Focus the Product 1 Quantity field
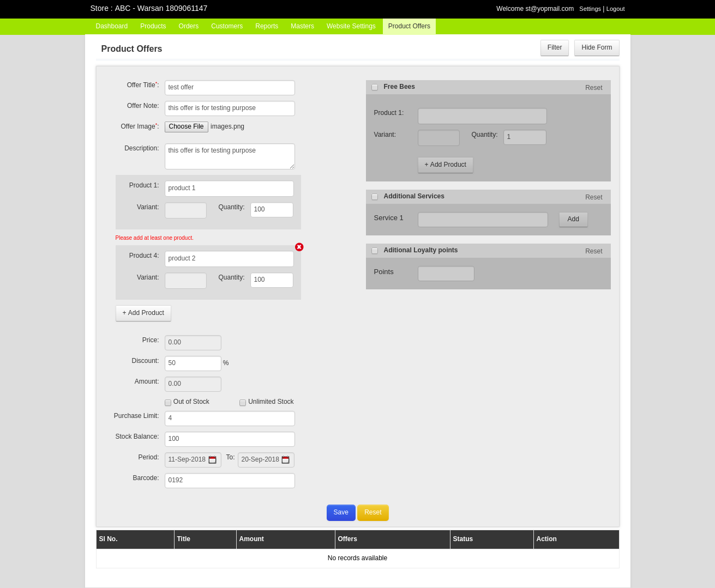The image size is (715, 588). coord(272,210)
